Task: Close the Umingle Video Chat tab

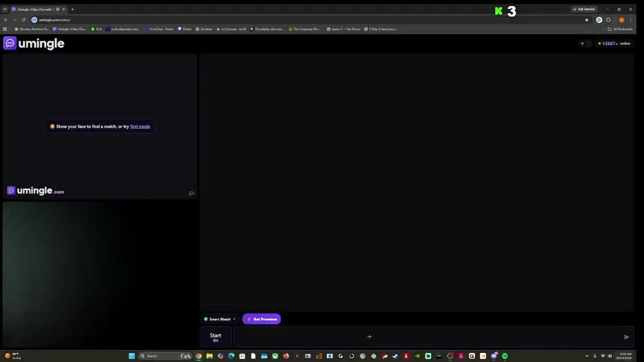Action: pyautogui.click(x=63, y=9)
